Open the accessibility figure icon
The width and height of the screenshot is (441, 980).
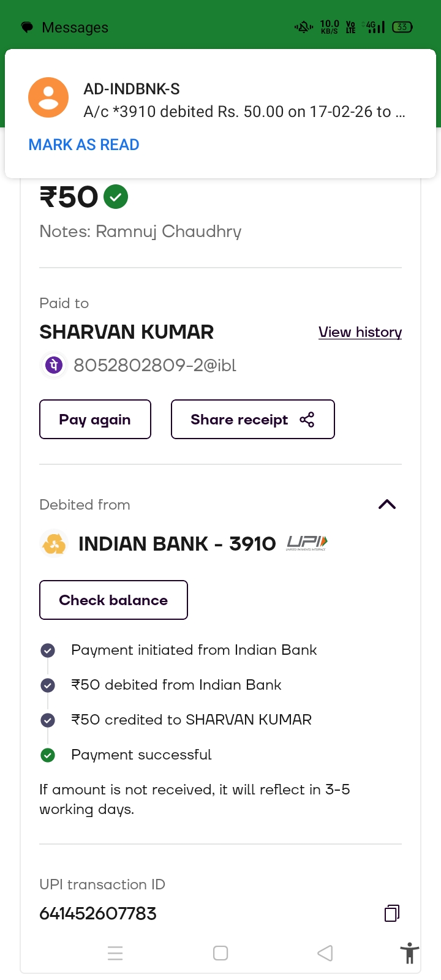coord(409,954)
